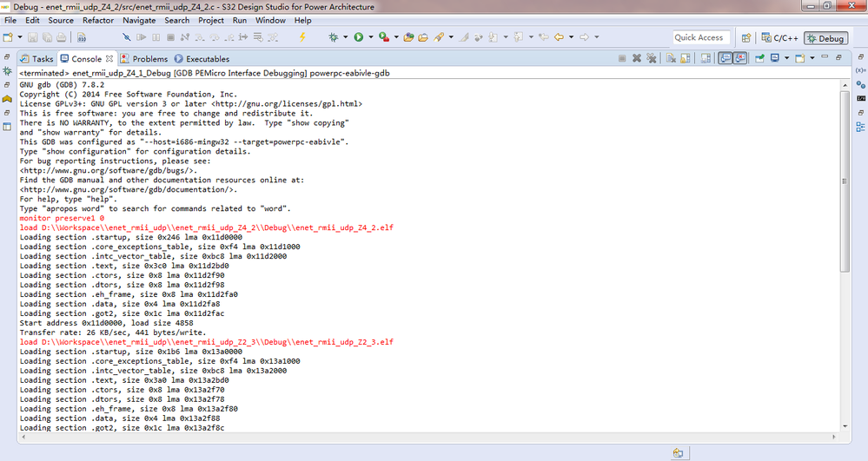Open the Source menu
Viewport: 868px width, 461px height.
pyautogui.click(x=61, y=20)
